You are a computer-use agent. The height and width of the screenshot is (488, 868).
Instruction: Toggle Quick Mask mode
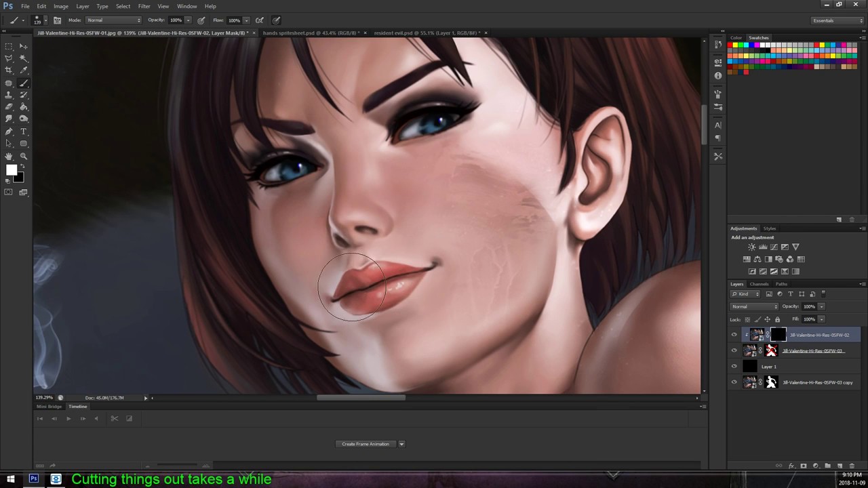9,192
